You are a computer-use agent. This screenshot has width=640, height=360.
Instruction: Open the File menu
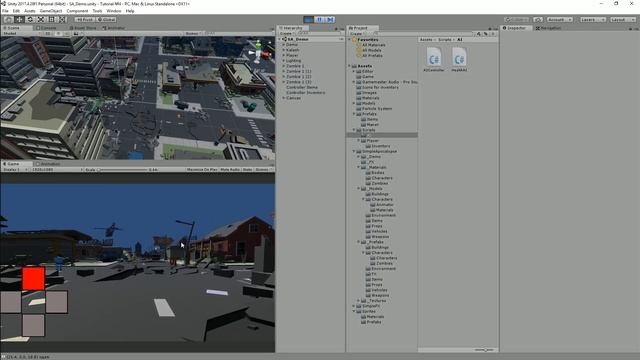click(5, 11)
